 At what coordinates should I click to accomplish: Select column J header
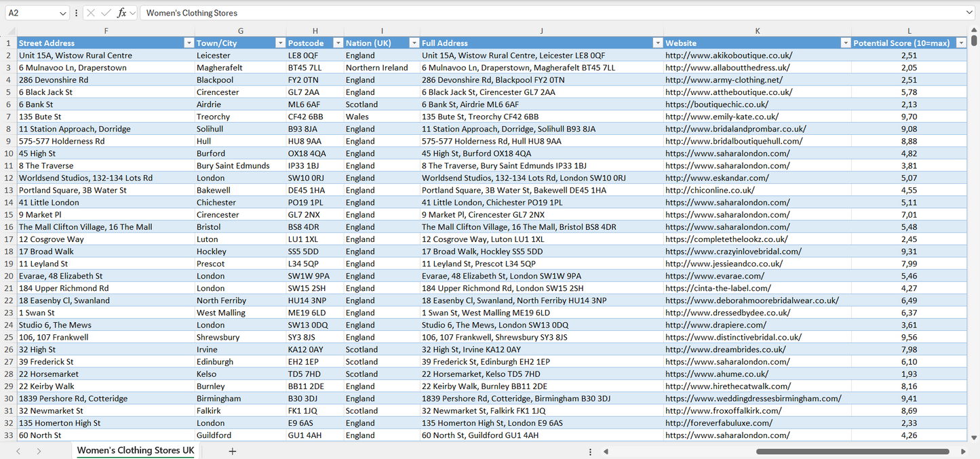pos(542,31)
